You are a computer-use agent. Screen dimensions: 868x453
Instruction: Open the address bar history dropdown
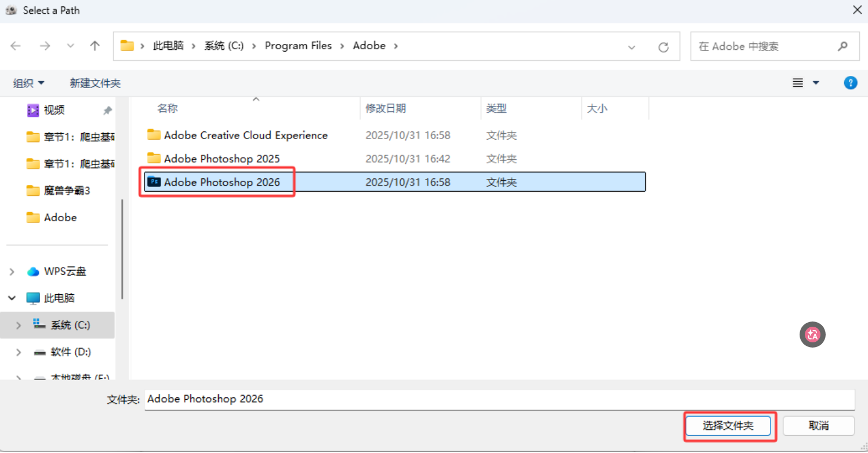coord(632,47)
